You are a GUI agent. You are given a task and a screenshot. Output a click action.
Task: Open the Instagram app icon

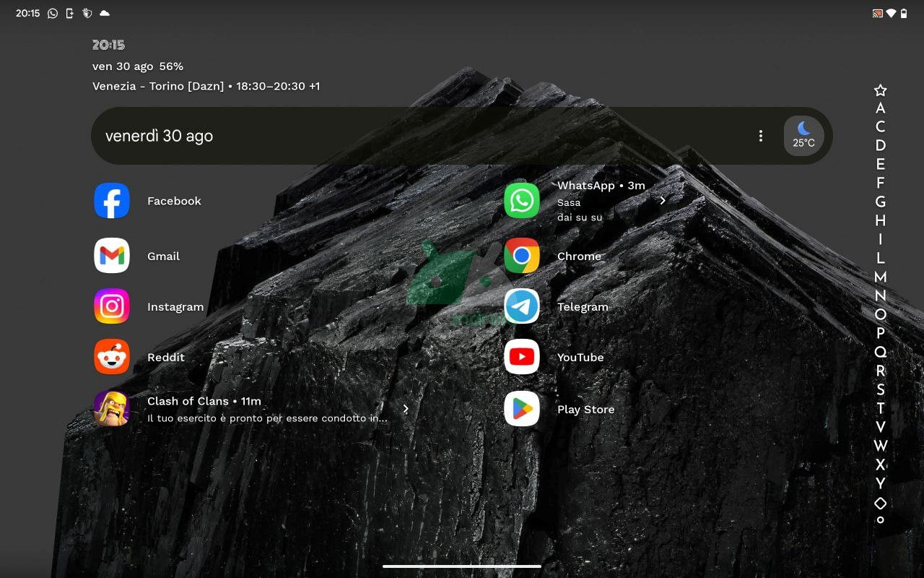(112, 306)
